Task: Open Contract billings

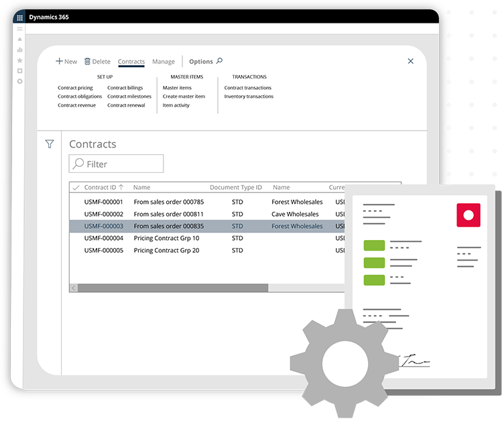Action: (x=125, y=88)
